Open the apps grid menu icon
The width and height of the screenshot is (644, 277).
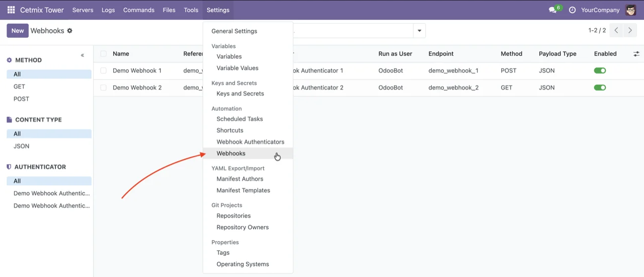11,10
